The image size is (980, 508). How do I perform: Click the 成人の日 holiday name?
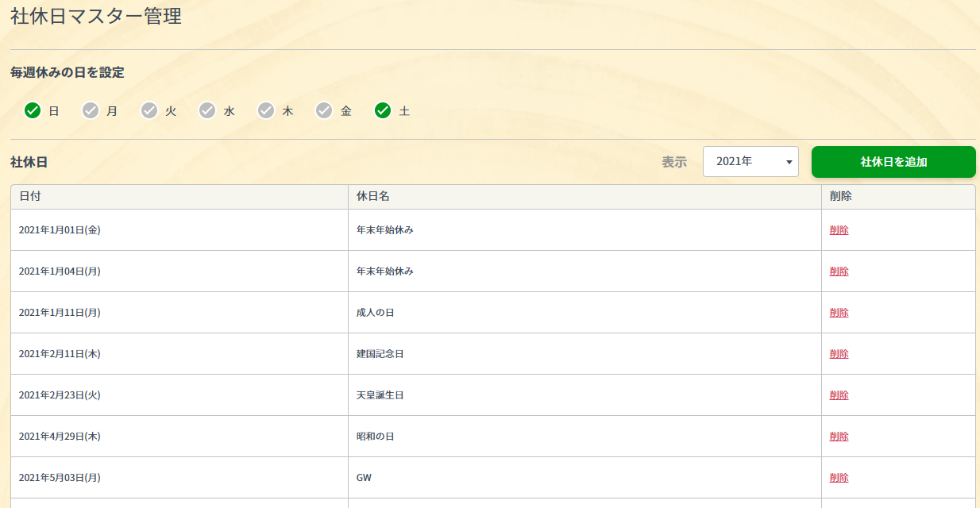click(376, 313)
